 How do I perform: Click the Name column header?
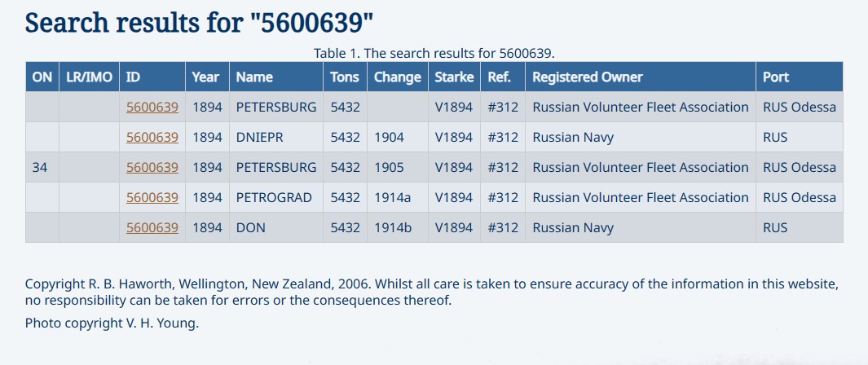tap(254, 77)
